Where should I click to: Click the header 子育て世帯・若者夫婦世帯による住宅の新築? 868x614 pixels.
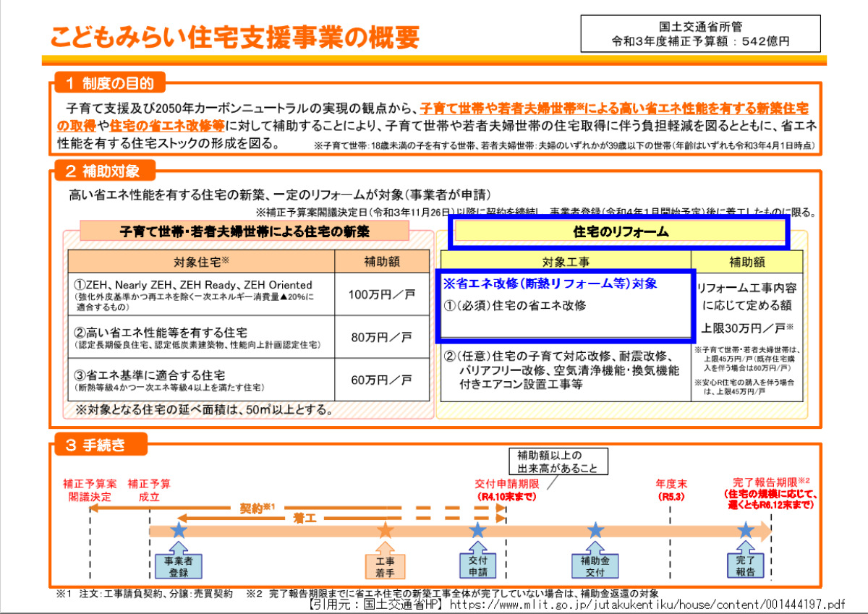point(244,232)
